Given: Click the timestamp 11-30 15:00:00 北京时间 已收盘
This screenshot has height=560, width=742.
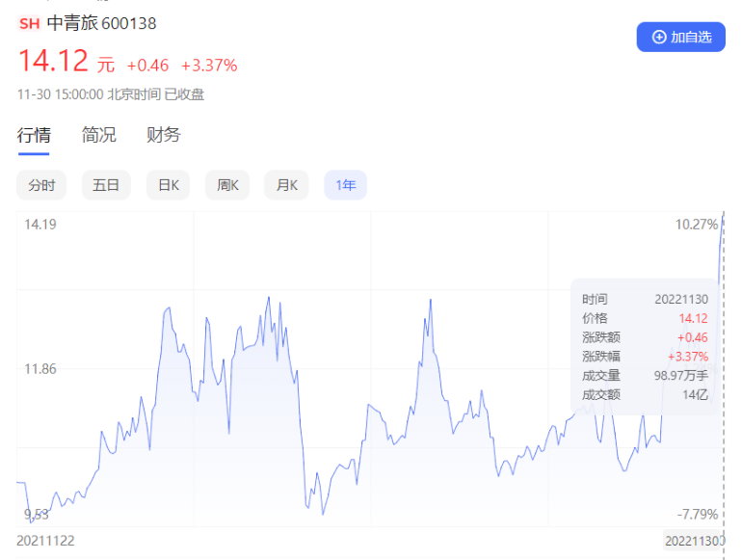Looking at the screenshot, I should click(111, 94).
